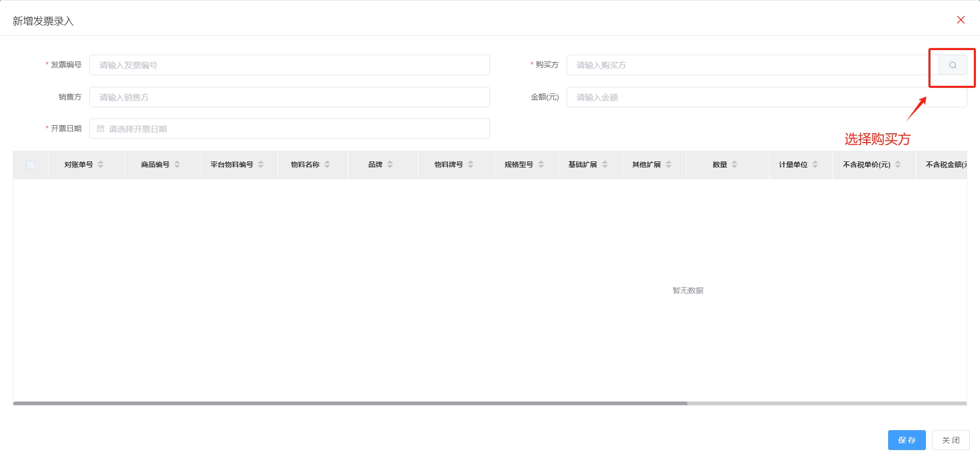980x471 pixels.
Task: Click the 保存 button
Action: pyautogui.click(x=906, y=440)
